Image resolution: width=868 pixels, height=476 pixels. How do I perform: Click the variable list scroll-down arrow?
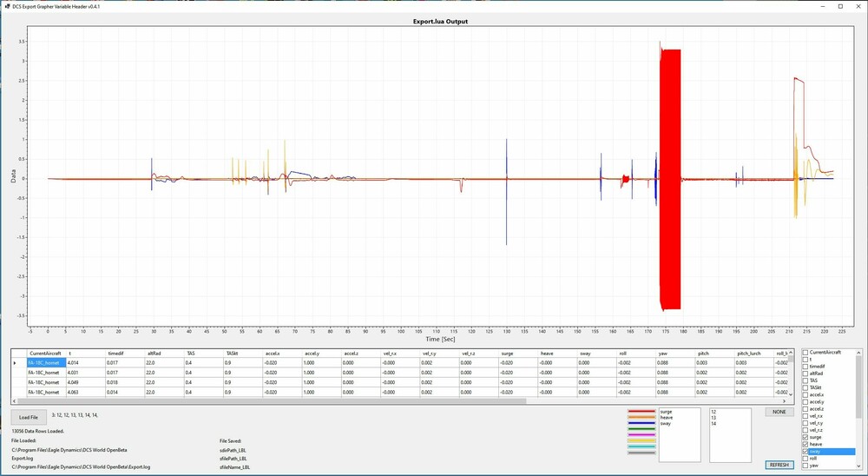pyautogui.click(x=859, y=466)
